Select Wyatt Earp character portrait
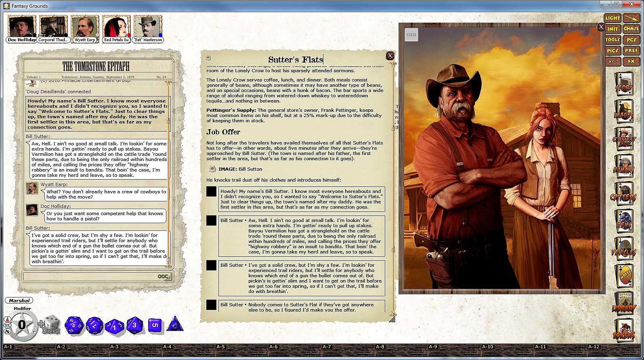The image size is (644, 360). (85, 29)
